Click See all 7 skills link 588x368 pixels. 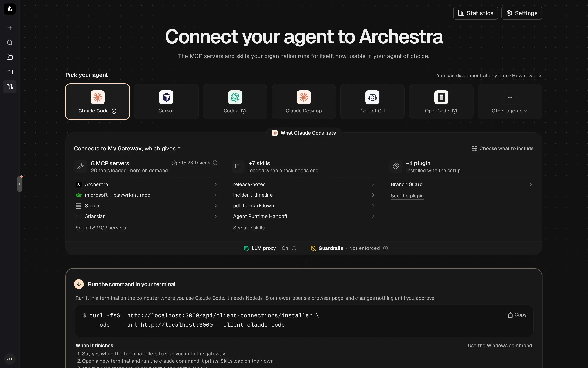(x=249, y=228)
